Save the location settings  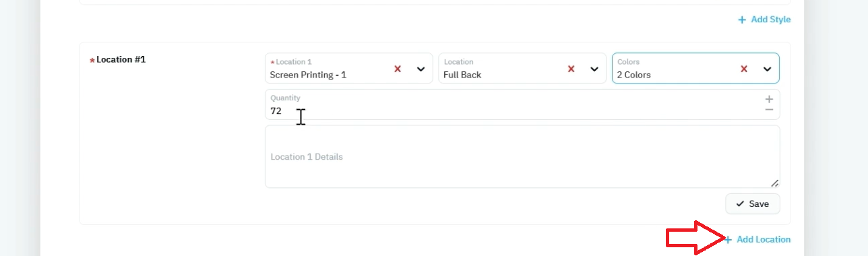point(753,203)
